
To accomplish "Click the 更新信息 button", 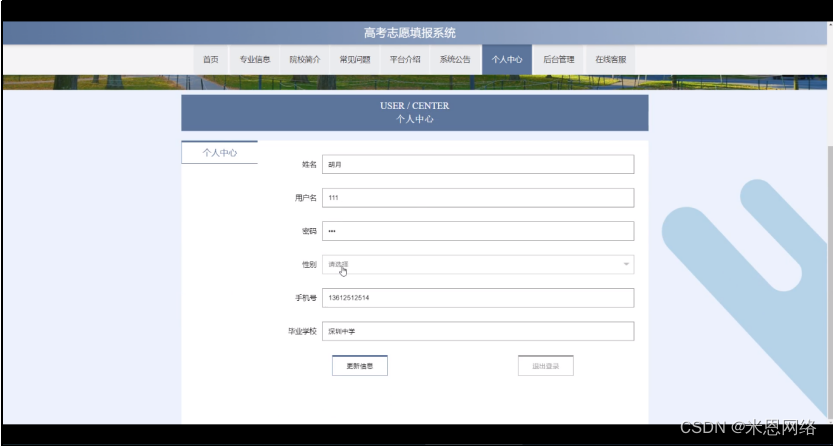I will coord(360,366).
